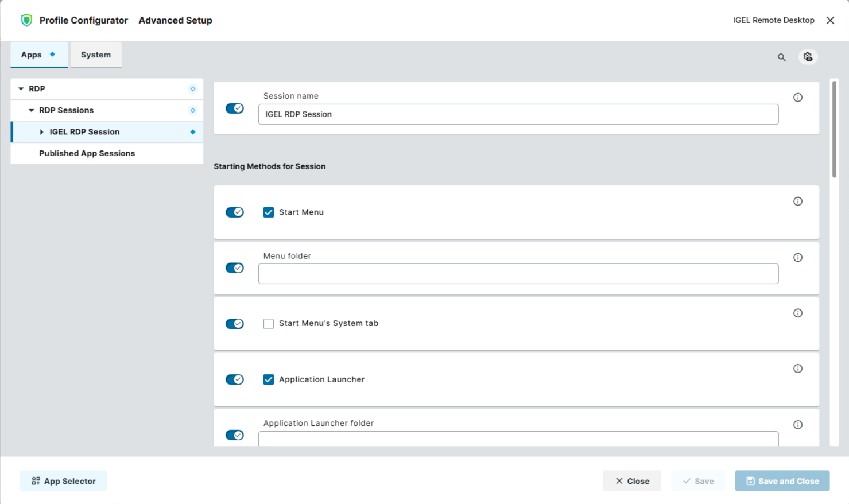Click the Advanced Setup header text
849x504 pixels.
click(176, 20)
